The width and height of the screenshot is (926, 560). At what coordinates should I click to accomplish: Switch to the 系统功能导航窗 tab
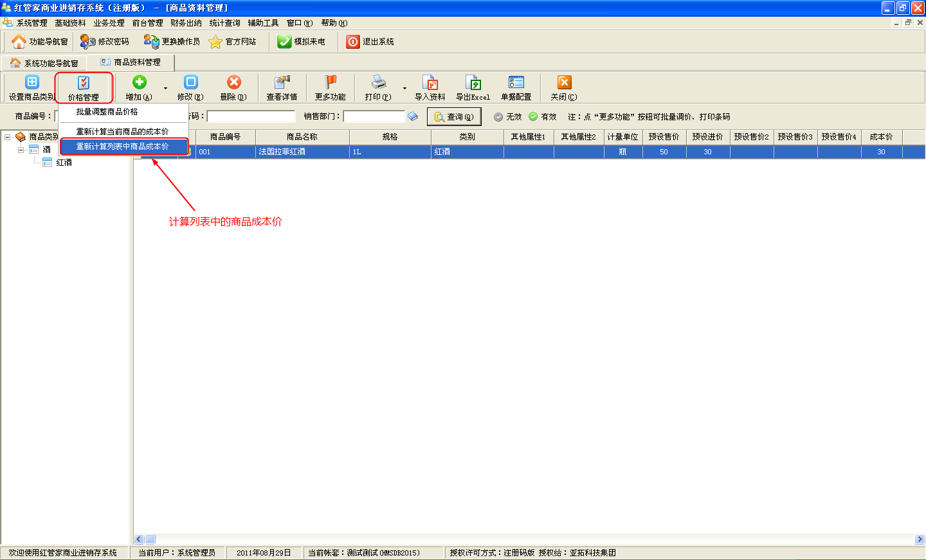coord(45,63)
